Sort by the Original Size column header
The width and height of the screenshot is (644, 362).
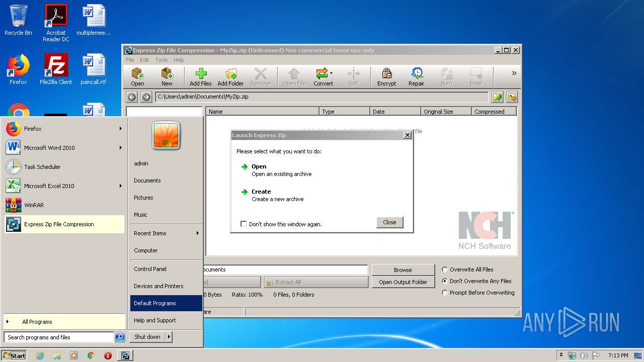coord(446,112)
